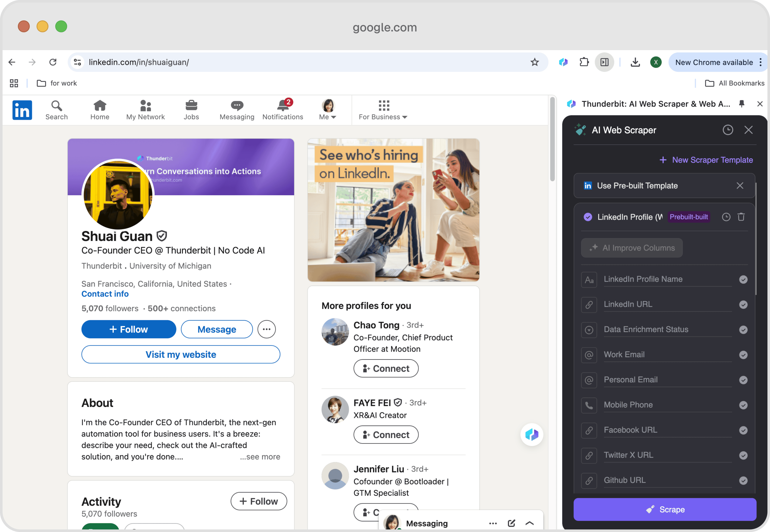Connect with FAYE FEI

[x=386, y=435]
